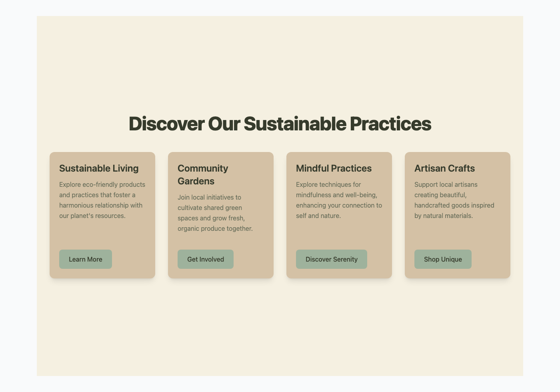Click the Discover Our Sustainable Practices heading
560x392 pixels.
click(280, 124)
